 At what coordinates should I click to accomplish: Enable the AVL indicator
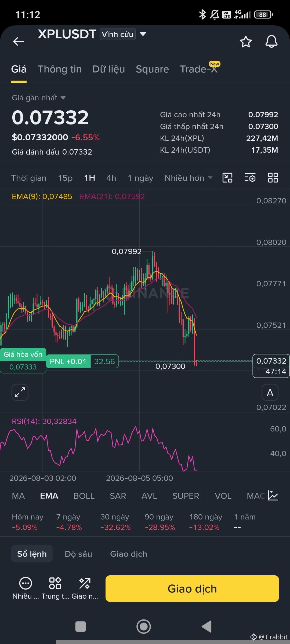point(149,496)
